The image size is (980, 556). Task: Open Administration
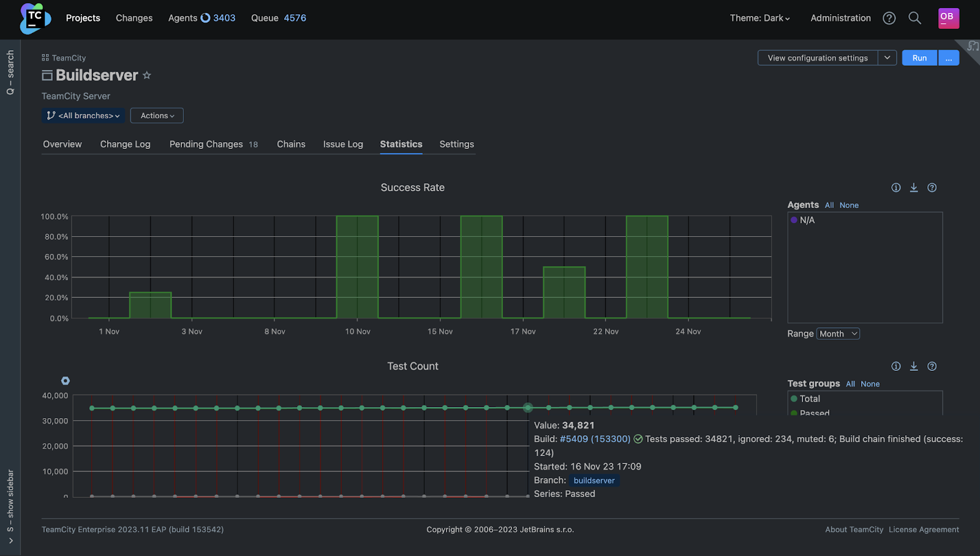click(840, 18)
